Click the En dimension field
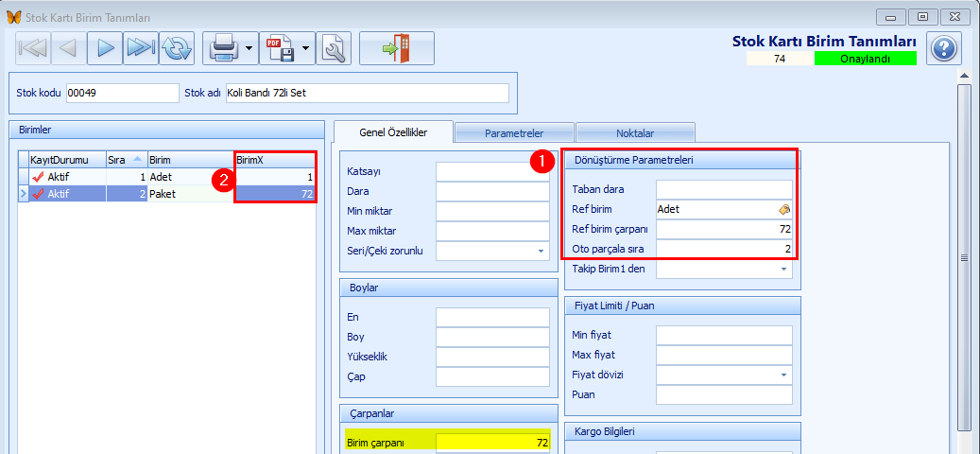The width and height of the screenshot is (980, 454). (492, 317)
